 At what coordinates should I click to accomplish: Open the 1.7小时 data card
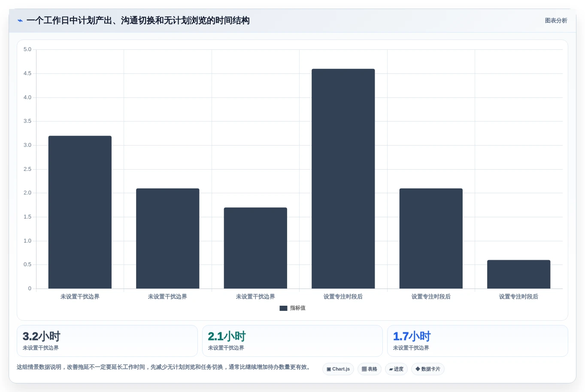coord(478,341)
